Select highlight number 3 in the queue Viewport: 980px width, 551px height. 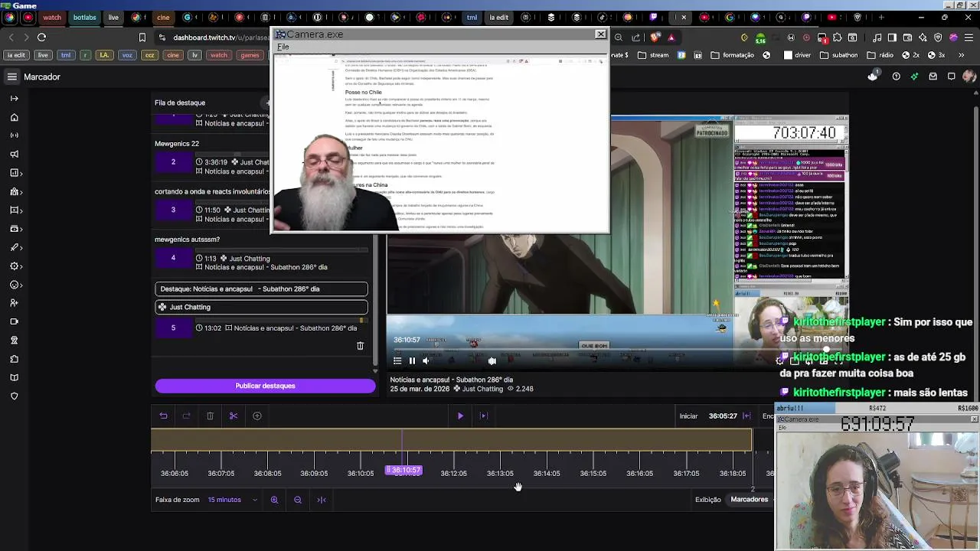(173, 210)
